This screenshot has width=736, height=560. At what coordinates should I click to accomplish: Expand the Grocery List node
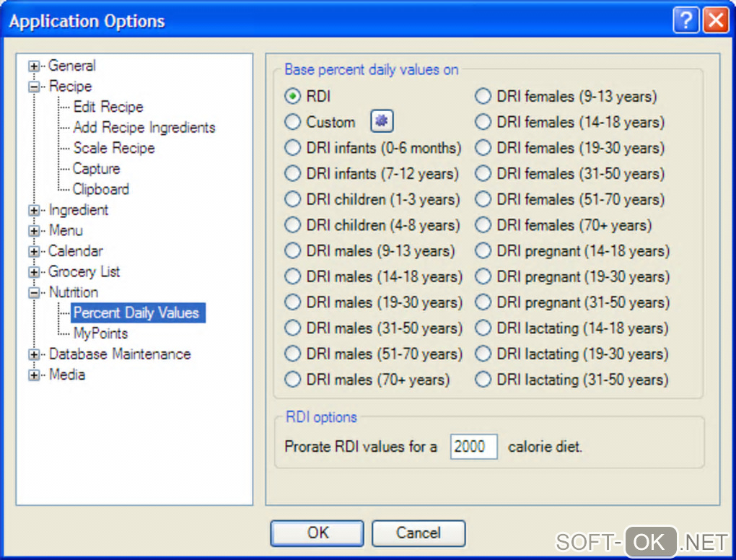[x=34, y=272]
